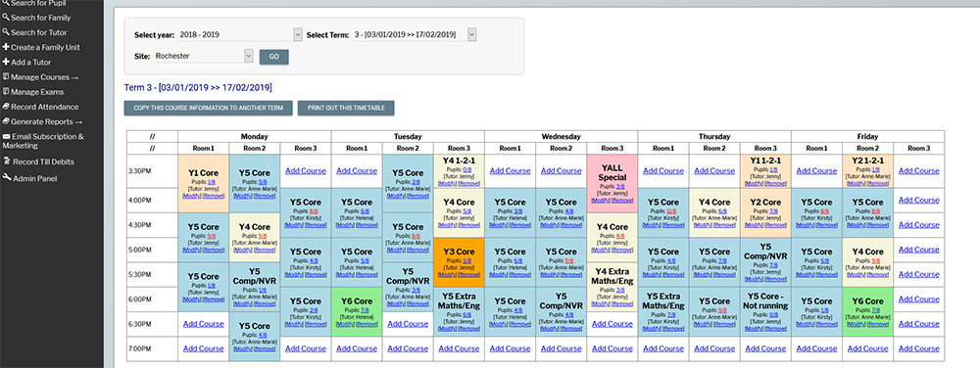Viewport: 980px width, 368px height.
Task: Click Modify in Y5 Core - Not running cell
Action: tap(755, 329)
